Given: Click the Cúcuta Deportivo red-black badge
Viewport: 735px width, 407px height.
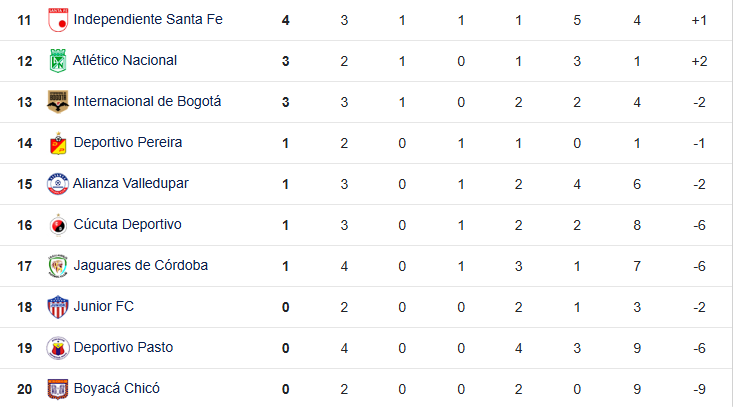Looking at the screenshot, I should tap(58, 225).
